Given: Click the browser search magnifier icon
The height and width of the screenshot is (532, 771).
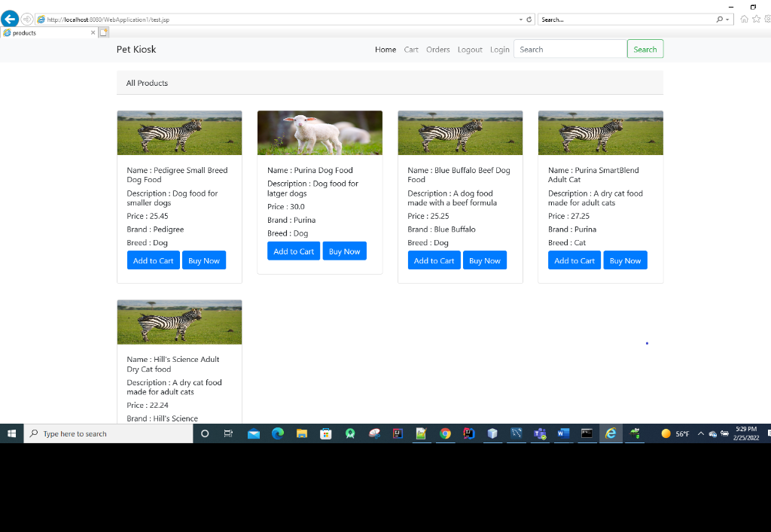Looking at the screenshot, I should click(x=719, y=20).
